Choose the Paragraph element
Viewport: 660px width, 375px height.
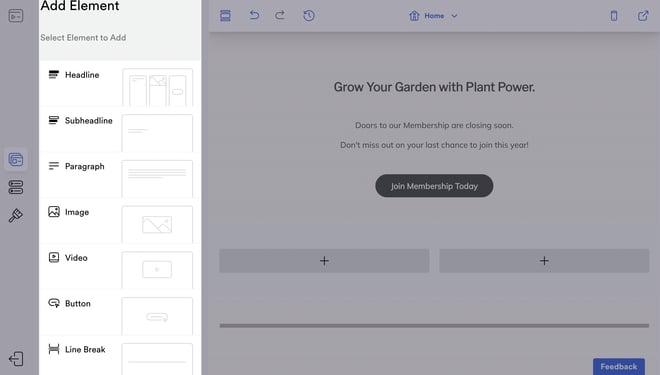120,176
